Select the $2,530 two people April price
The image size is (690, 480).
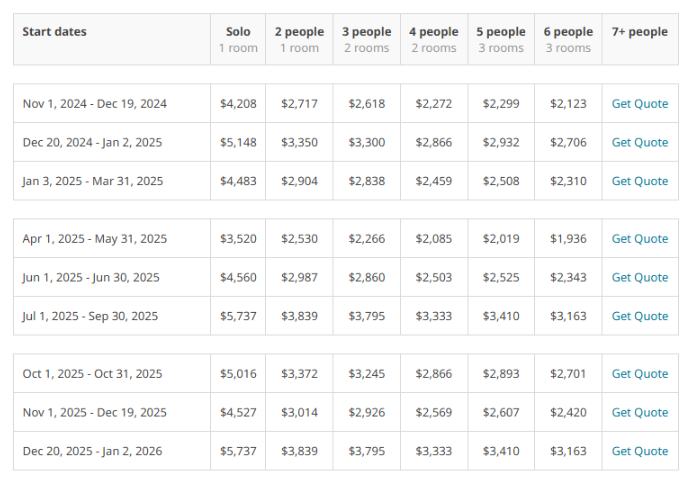(299, 239)
